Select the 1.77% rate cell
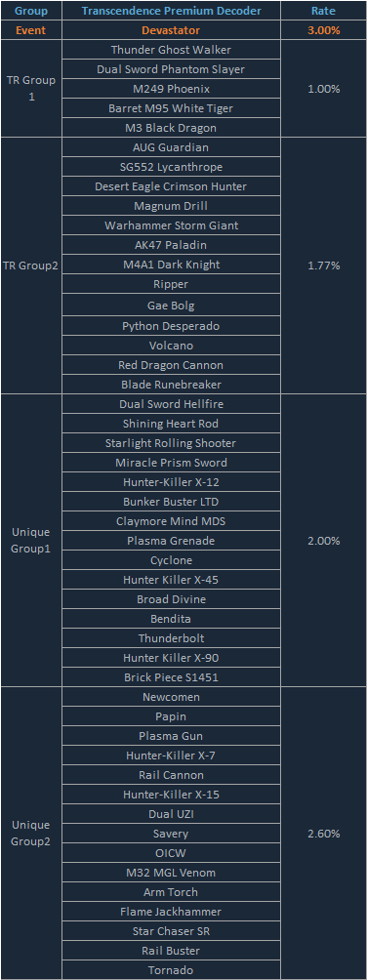This screenshot has width=367, height=980. coord(324,265)
